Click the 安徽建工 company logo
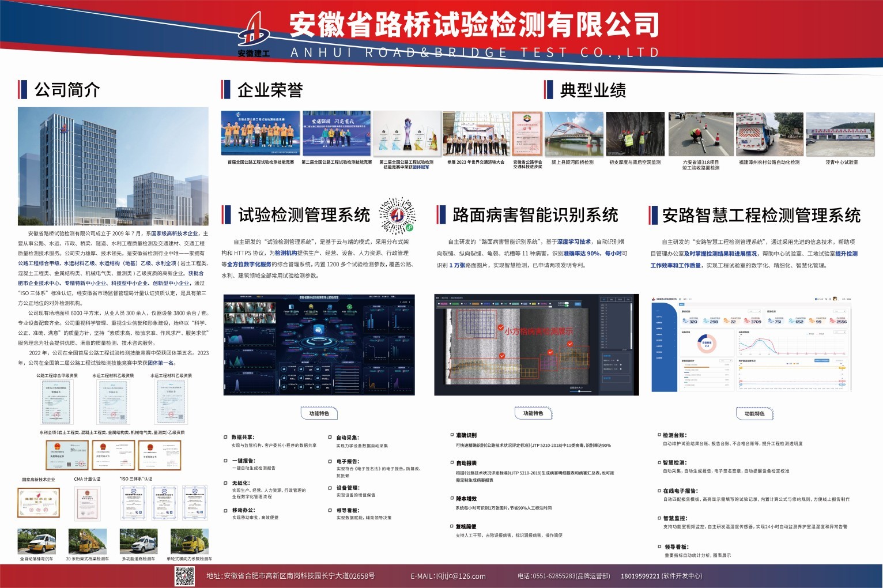The width and height of the screenshot is (883, 588). (254, 34)
